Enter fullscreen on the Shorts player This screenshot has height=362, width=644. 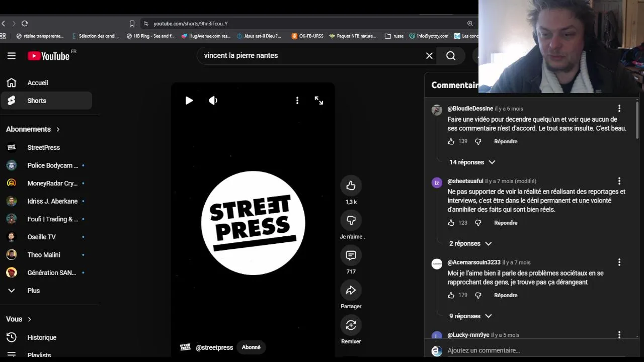pos(319,101)
